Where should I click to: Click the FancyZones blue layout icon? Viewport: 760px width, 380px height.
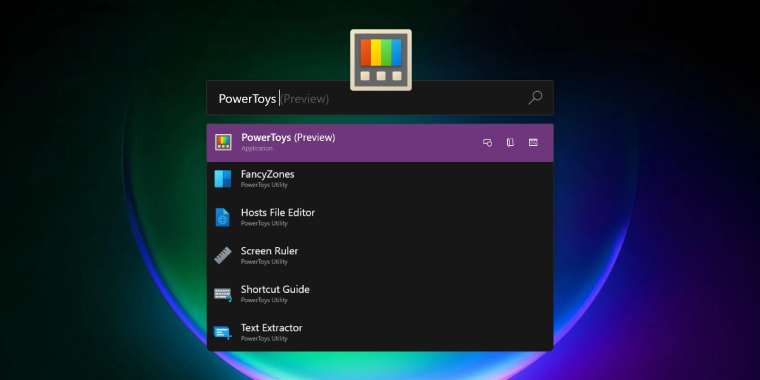pos(223,179)
